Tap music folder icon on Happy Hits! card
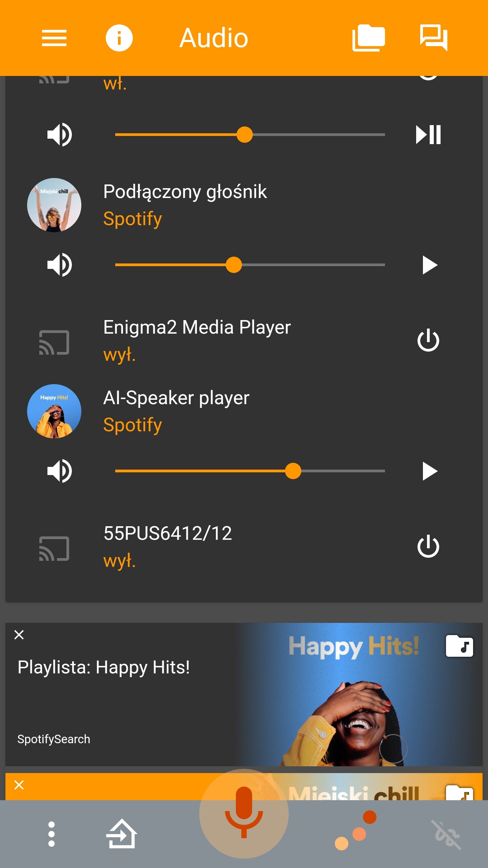 tap(460, 646)
